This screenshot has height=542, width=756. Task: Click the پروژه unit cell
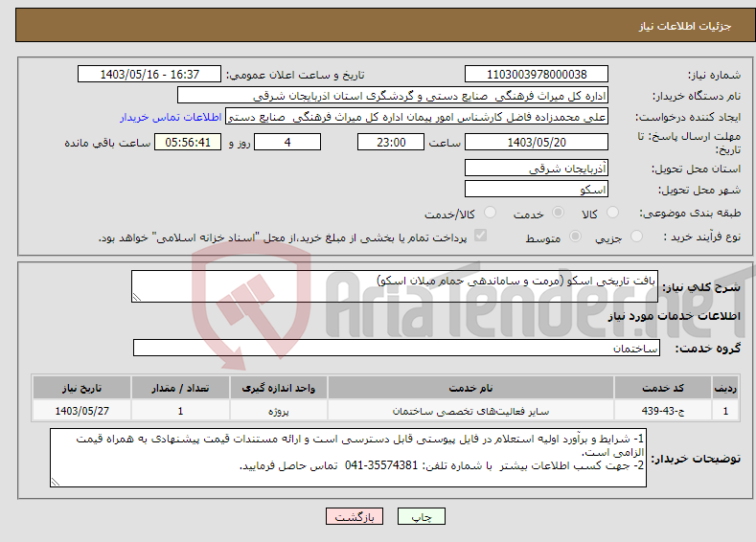[279, 411]
